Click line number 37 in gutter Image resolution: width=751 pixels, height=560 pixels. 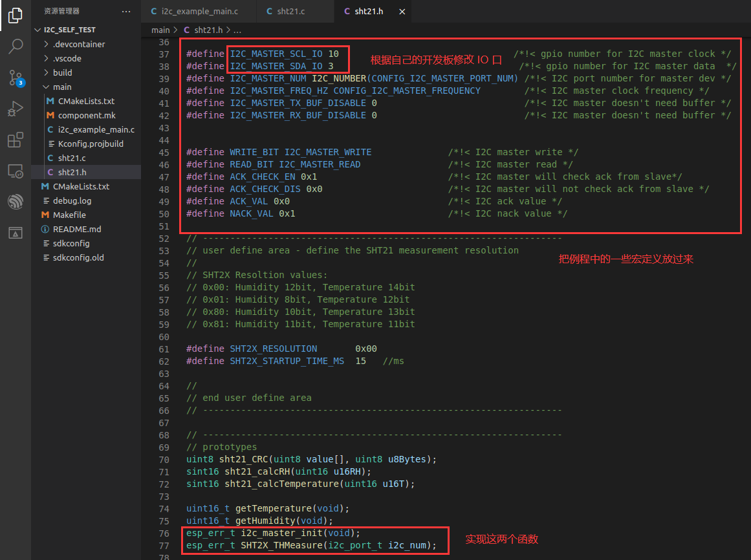pyautogui.click(x=164, y=54)
